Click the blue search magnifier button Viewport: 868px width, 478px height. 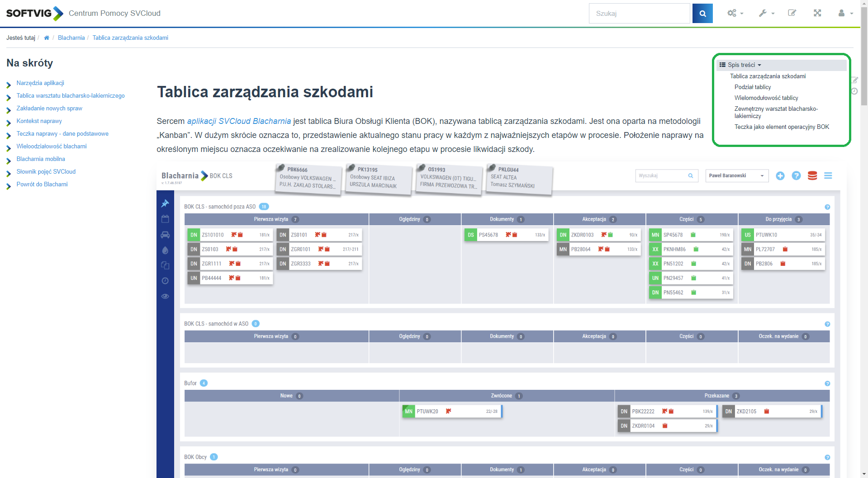(x=702, y=14)
